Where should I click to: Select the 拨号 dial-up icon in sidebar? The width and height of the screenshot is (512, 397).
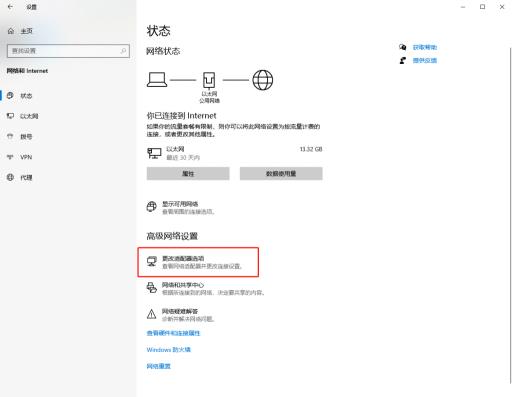click(x=10, y=136)
